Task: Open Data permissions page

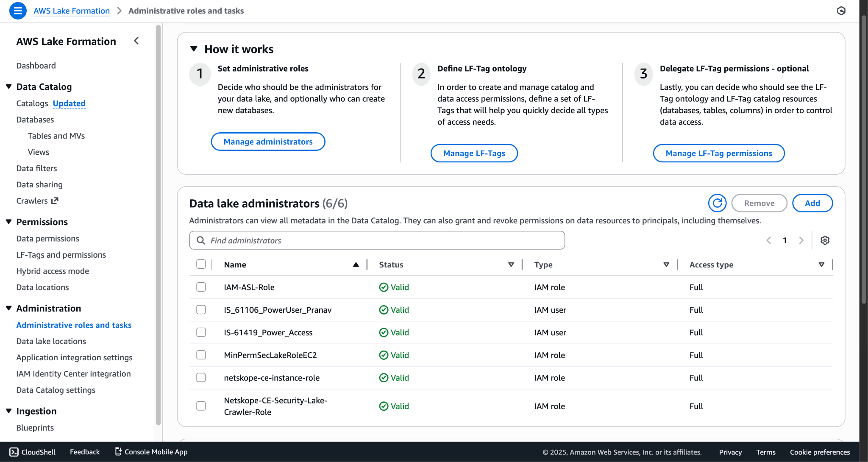Action: (x=48, y=239)
